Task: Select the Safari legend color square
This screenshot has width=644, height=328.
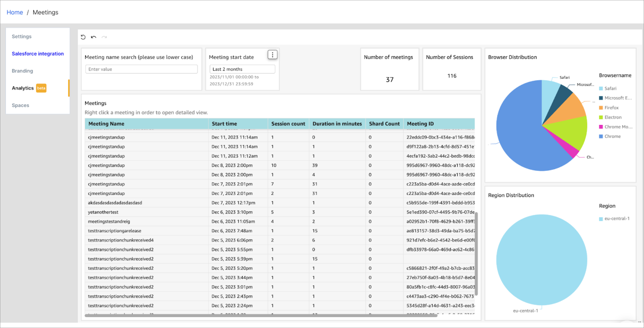Action: [x=601, y=88]
